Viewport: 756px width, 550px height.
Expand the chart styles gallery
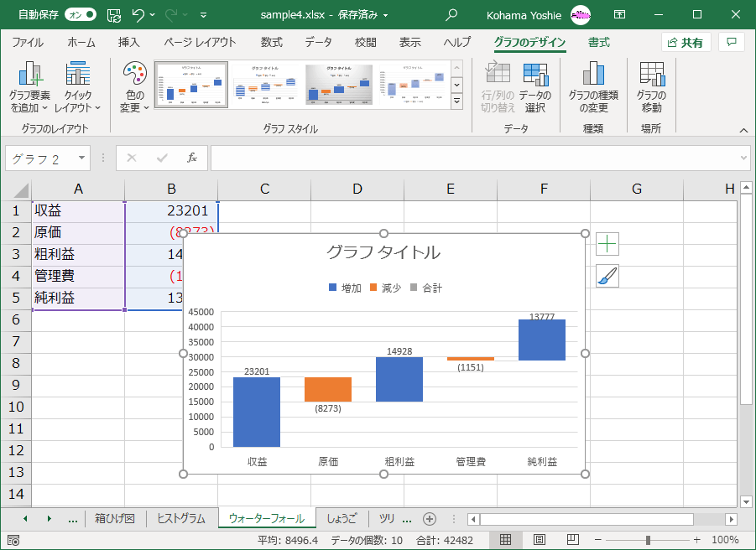[x=456, y=101]
